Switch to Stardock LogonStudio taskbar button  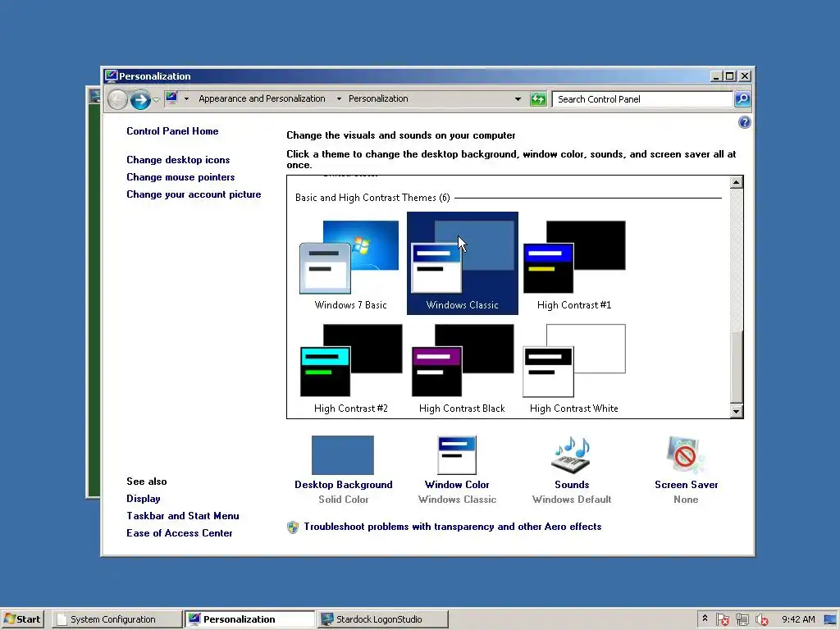tap(382, 619)
